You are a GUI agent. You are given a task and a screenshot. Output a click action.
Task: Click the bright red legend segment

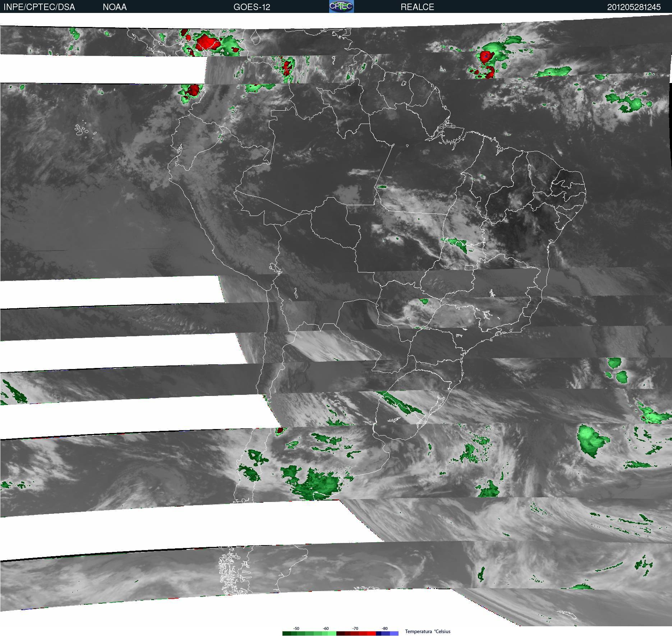pos(372,633)
